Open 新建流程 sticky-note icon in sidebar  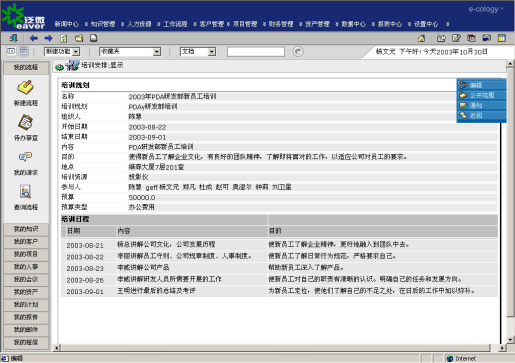(x=25, y=88)
